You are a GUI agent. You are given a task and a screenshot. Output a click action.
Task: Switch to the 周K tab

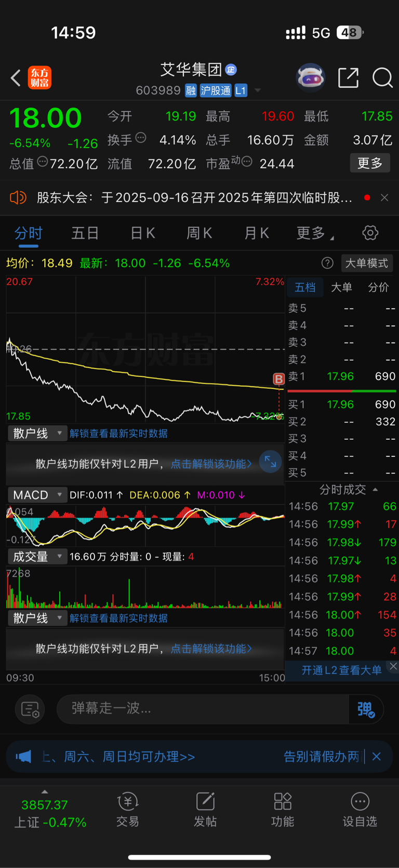199,233
